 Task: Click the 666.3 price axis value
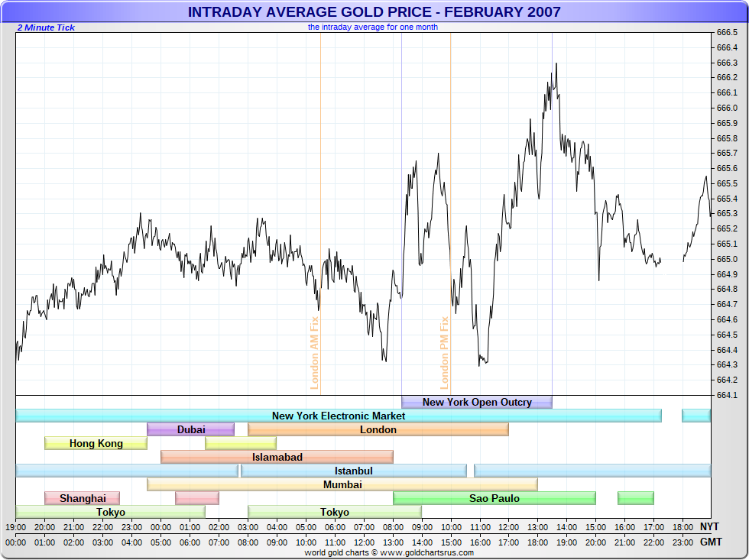click(x=727, y=63)
